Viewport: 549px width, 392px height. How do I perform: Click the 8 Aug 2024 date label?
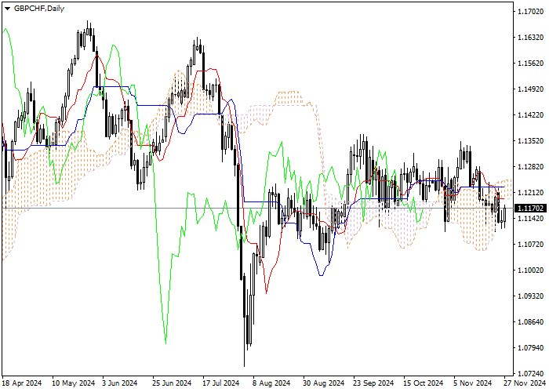point(271,383)
